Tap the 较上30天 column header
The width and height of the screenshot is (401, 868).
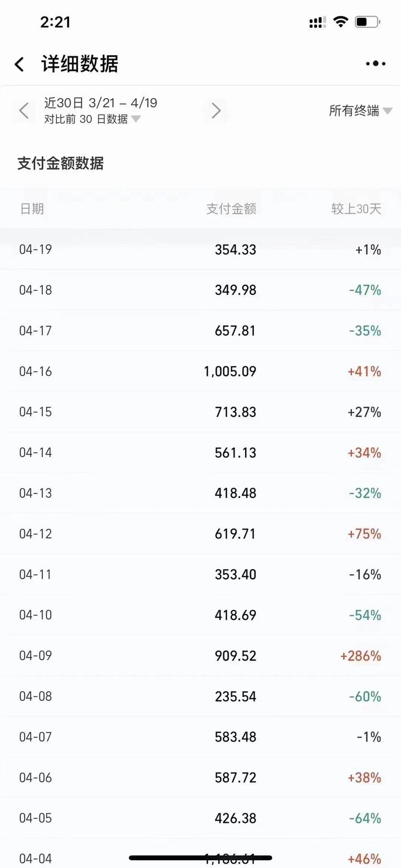[x=356, y=209]
